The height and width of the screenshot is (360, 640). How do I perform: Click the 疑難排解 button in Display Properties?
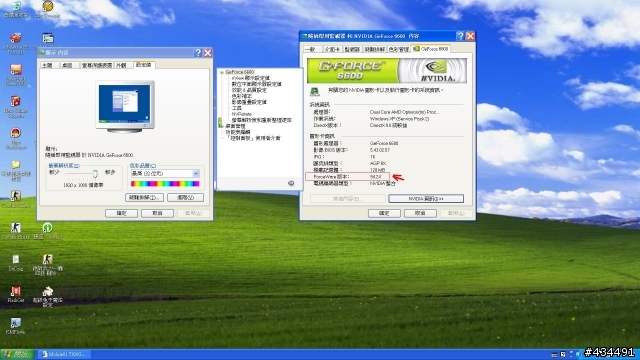point(144,198)
